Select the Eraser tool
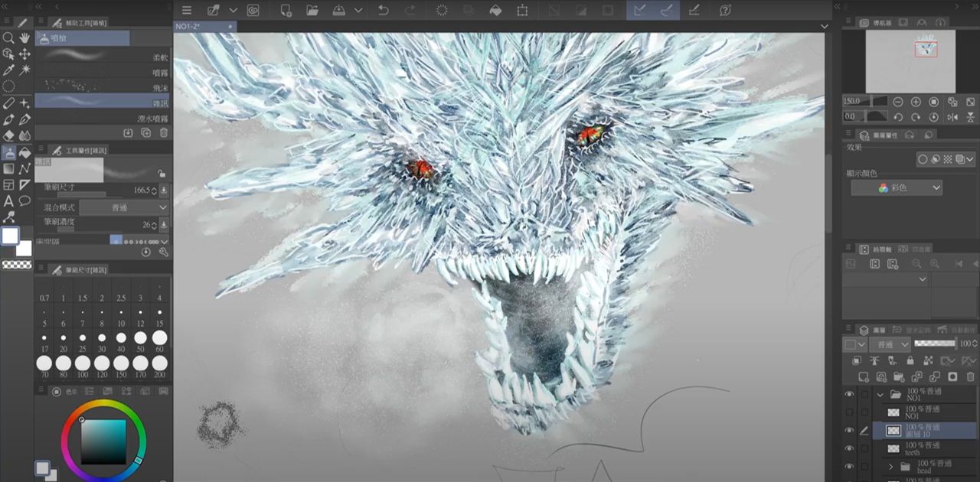Image resolution: width=980 pixels, height=482 pixels. (x=8, y=135)
